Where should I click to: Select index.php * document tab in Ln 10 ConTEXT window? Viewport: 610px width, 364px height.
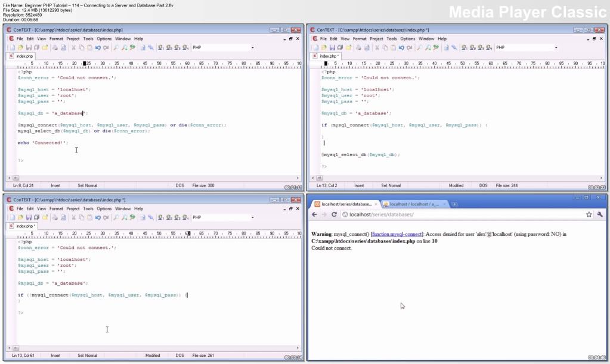pos(23,226)
